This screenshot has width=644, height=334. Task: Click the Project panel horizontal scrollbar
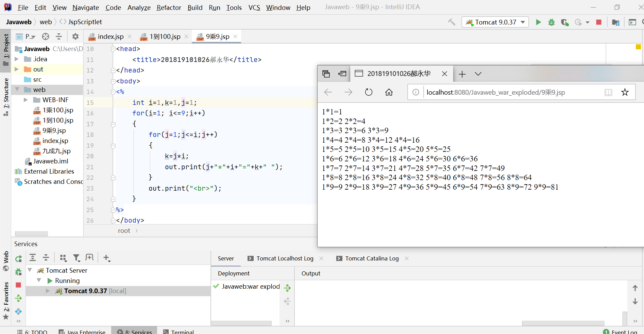31,234
